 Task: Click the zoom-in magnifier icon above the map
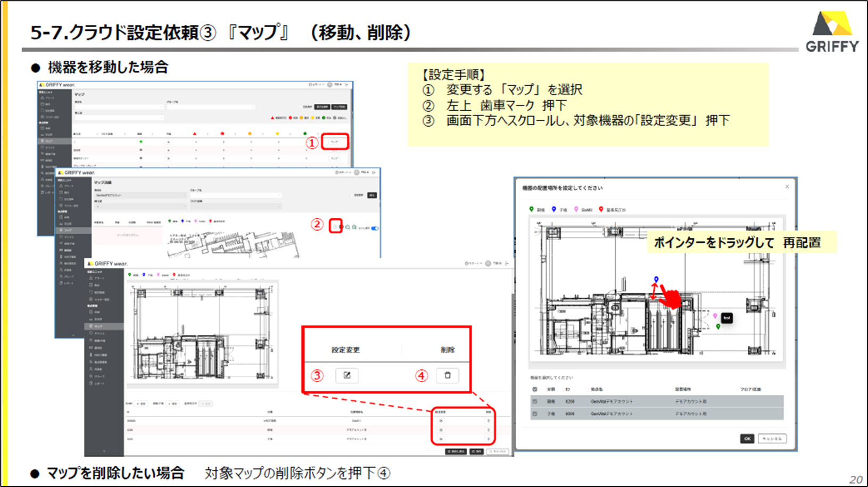pos(354,227)
